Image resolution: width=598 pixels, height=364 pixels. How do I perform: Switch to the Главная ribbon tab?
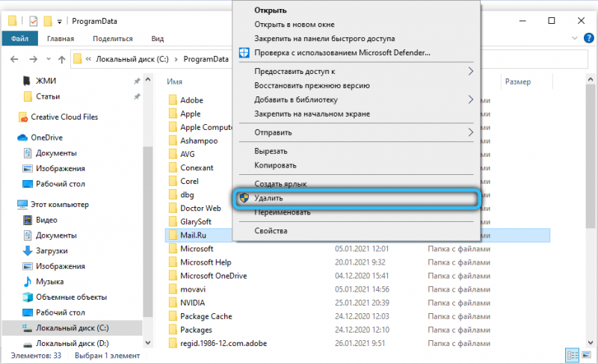tap(61, 39)
